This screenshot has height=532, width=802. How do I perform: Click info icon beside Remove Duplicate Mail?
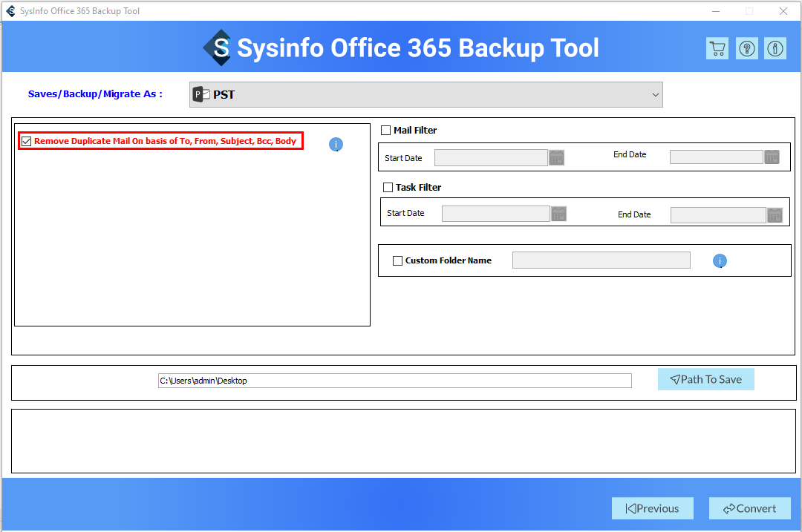pyautogui.click(x=336, y=145)
